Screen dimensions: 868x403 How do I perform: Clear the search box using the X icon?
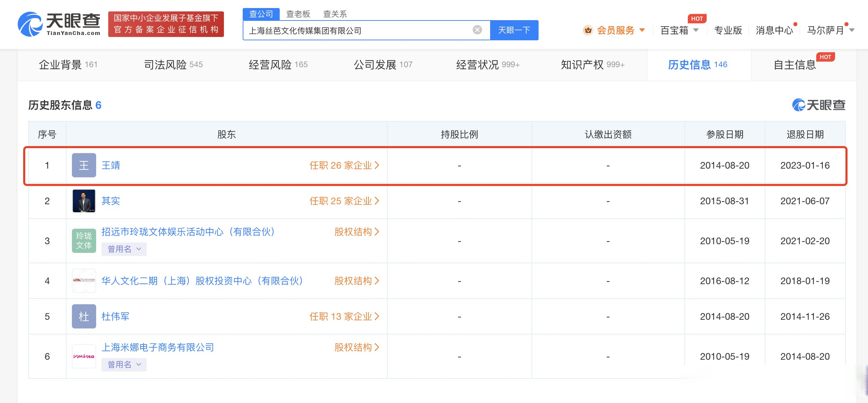(x=477, y=30)
